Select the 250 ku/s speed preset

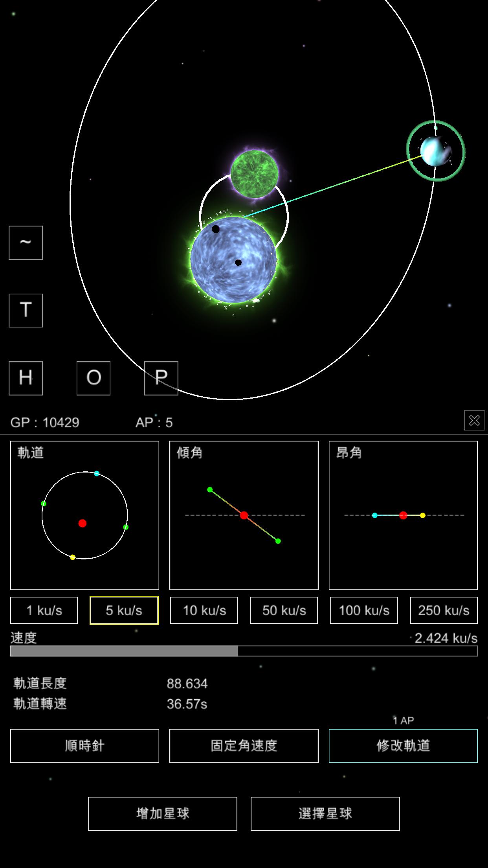[x=444, y=610]
